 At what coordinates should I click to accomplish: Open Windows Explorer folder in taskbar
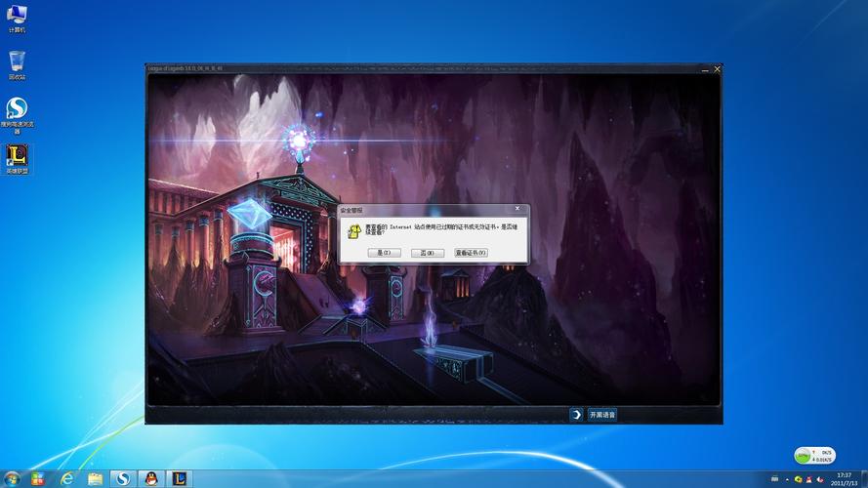[95, 478]
